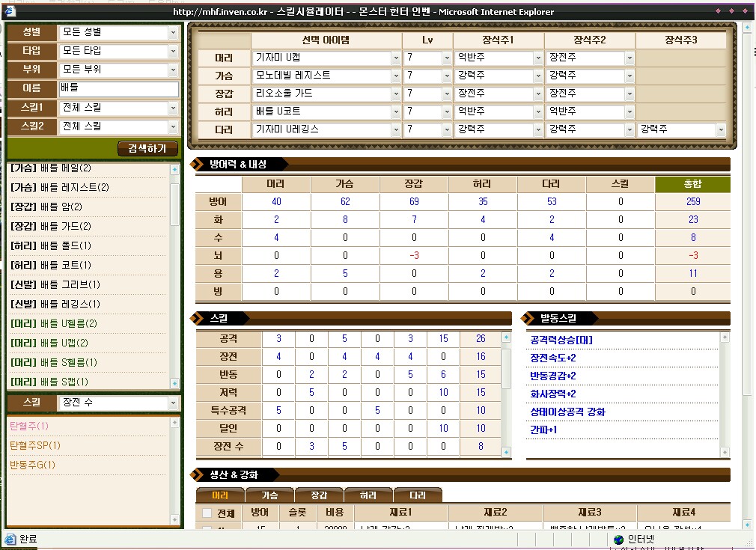The height and width of the screenshot is (550, 756).
Task: Click the page icon beside 완료 status
Action: (x=10, y=539)
